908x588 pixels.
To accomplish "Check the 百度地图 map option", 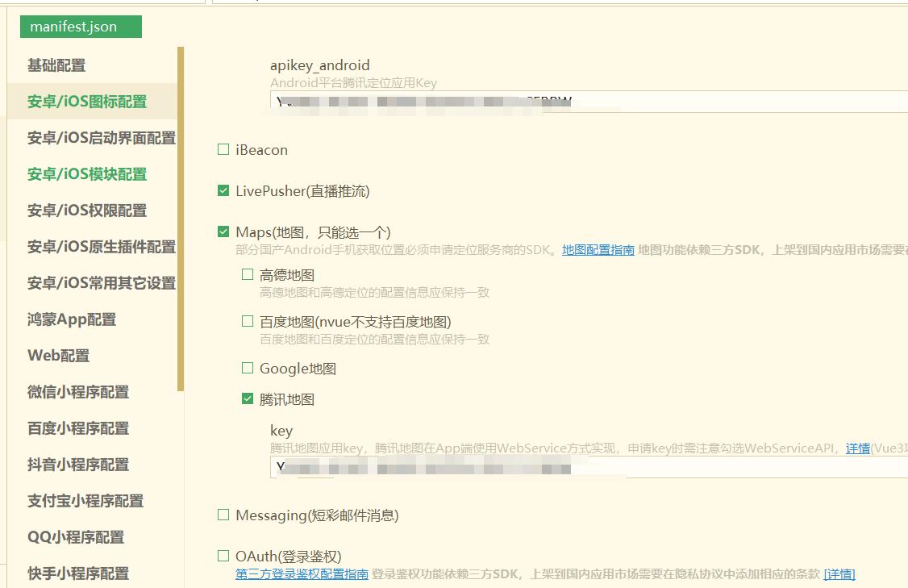I will point(248,322).
